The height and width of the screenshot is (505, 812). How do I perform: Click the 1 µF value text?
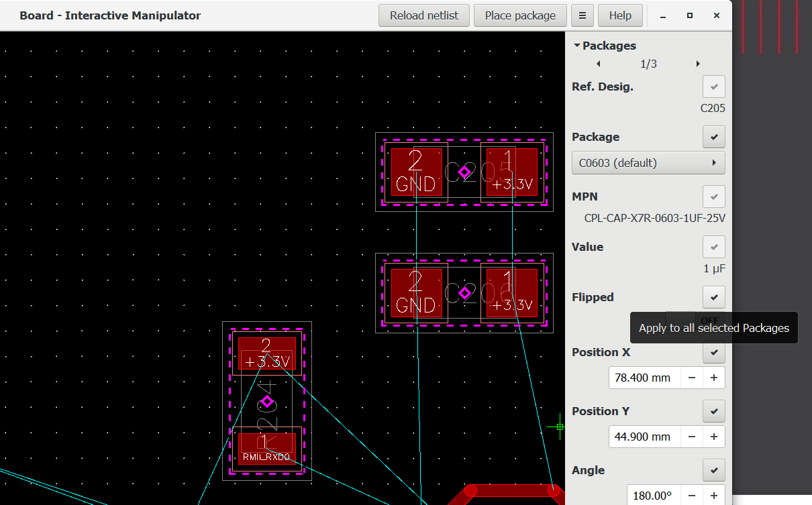[x=714, y=269]
